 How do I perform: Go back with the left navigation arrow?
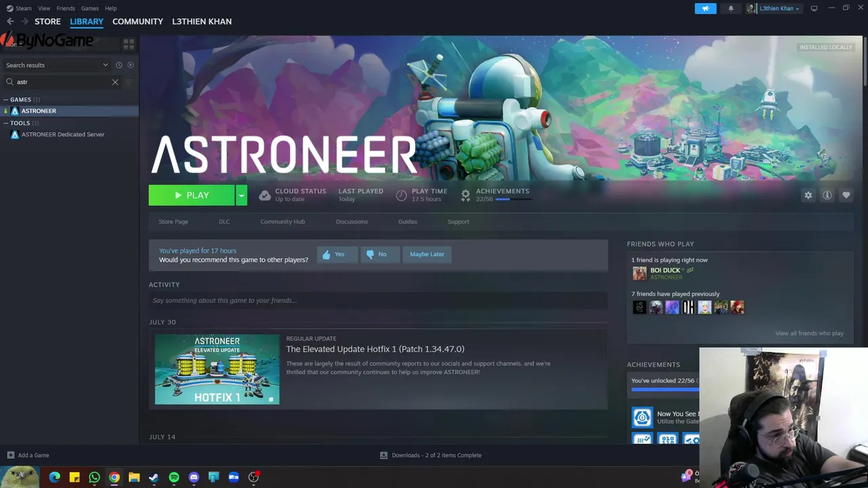[x=10, y=22]
